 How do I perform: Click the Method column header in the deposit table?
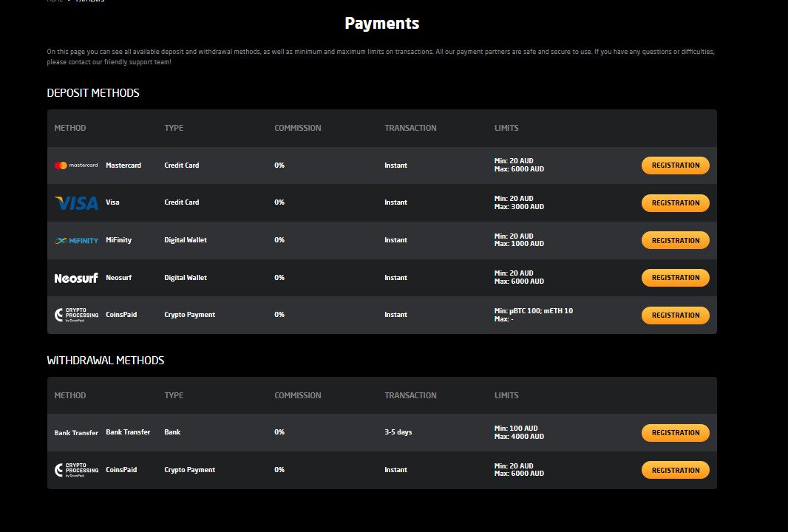click(69, 128)
